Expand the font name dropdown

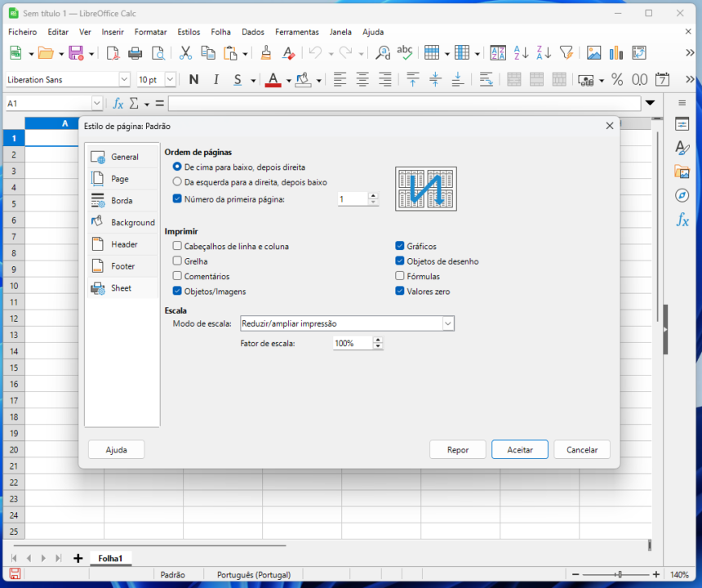click(124, 80)
